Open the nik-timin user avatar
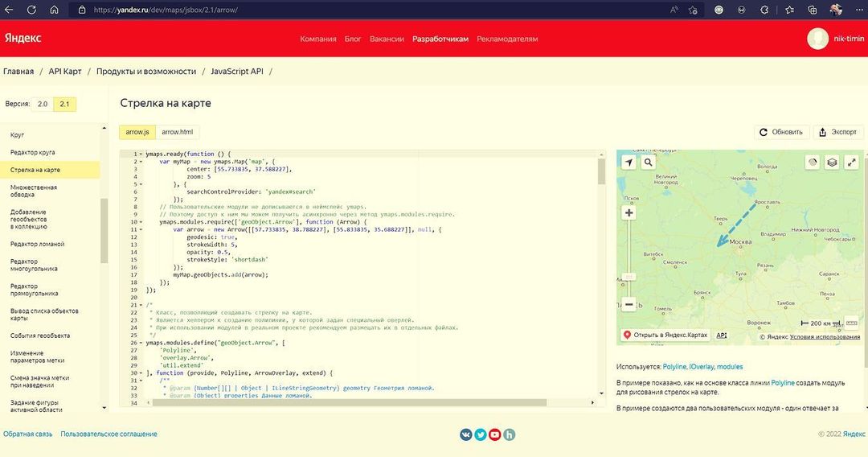The height and width of the screenshot is (457, 868). pos(817,39)
